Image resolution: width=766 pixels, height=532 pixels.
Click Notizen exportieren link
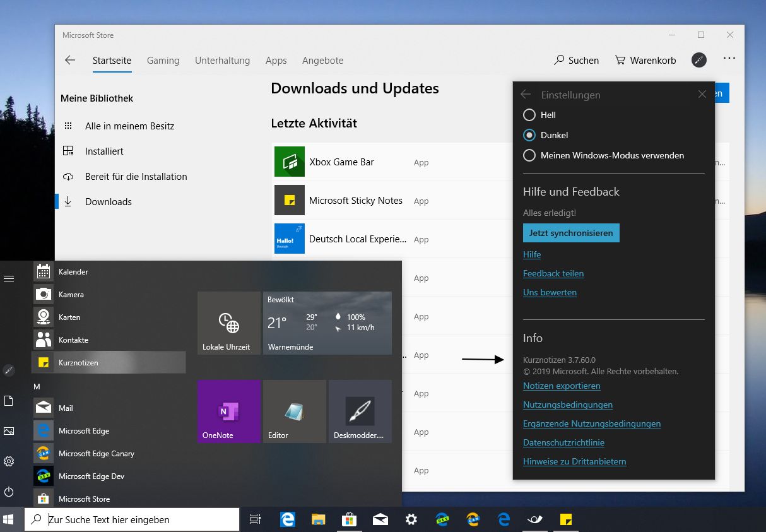pos(562,386)
